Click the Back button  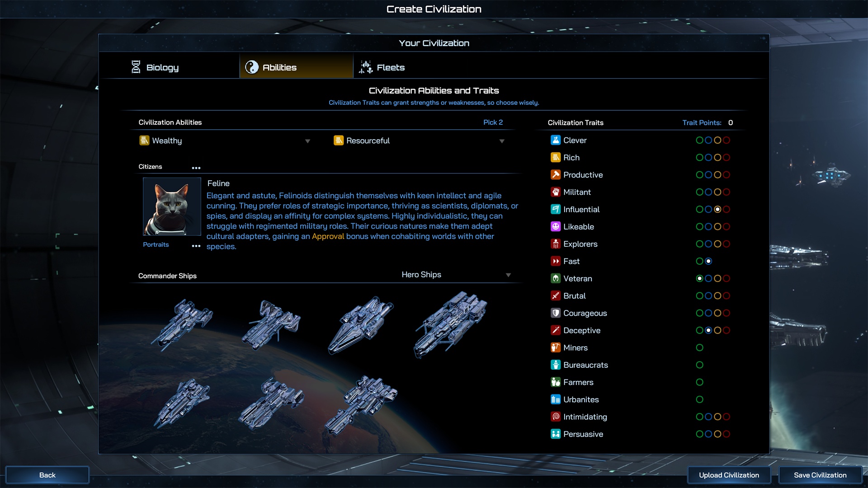coord(47,475)
